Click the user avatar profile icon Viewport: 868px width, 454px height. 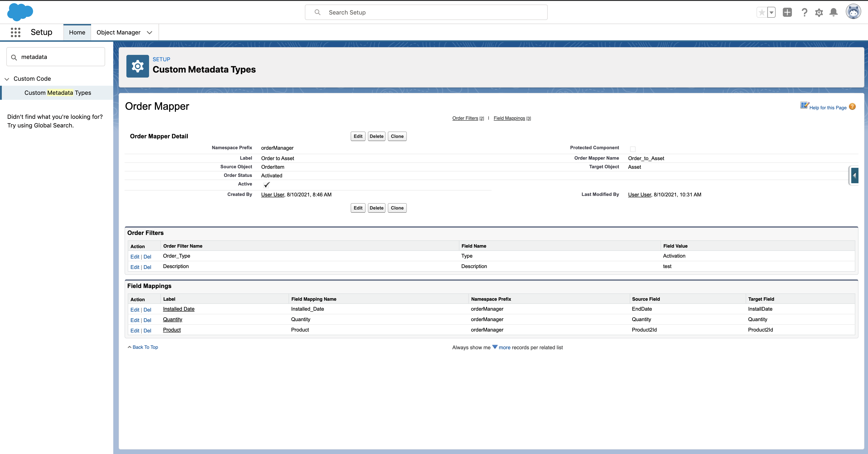(853, 12)
